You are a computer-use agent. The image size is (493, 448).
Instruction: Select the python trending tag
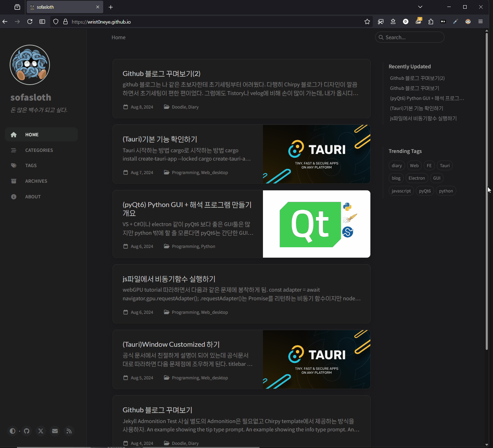[446, 191]
